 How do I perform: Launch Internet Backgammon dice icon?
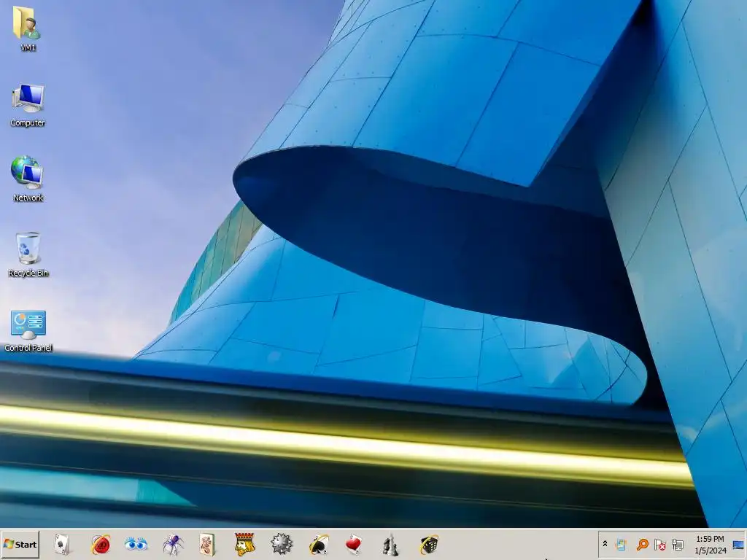pyautogui.click(x=429, y=544)
